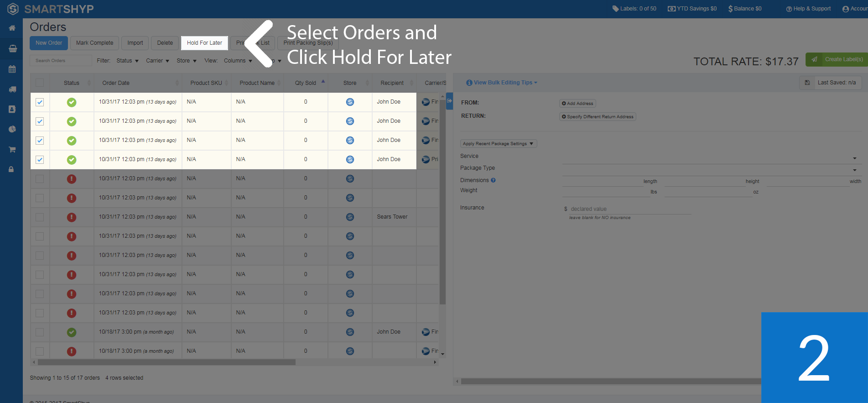
Task: Open the shipping truck icon in sidebar
Action: point(12,89)
